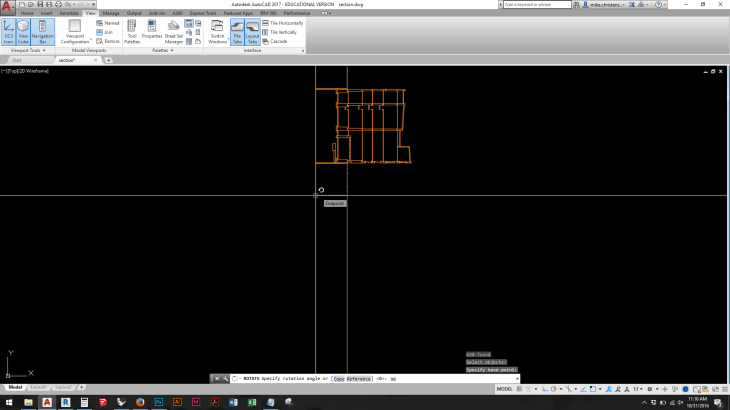Click the Copy option in command line
Screen dimensions: 730x410
pos(339,379)
